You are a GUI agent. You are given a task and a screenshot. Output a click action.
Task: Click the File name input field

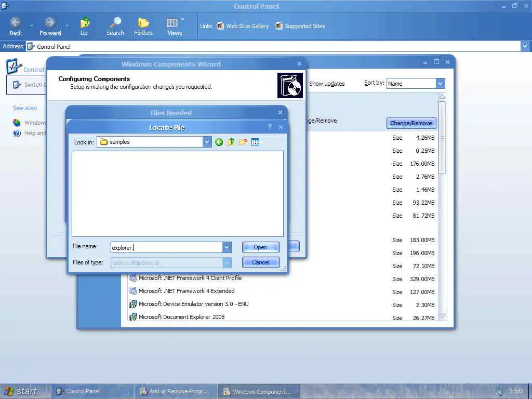[167, 247]
